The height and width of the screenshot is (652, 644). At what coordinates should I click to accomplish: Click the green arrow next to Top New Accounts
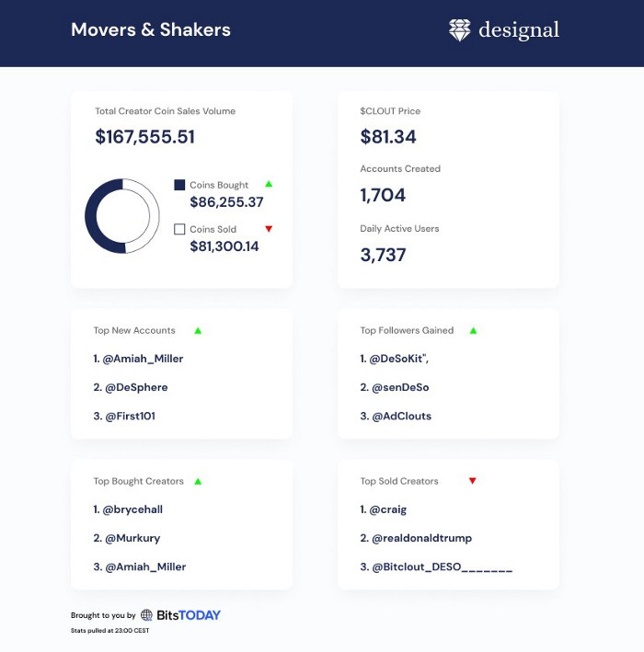pos(198,331)
